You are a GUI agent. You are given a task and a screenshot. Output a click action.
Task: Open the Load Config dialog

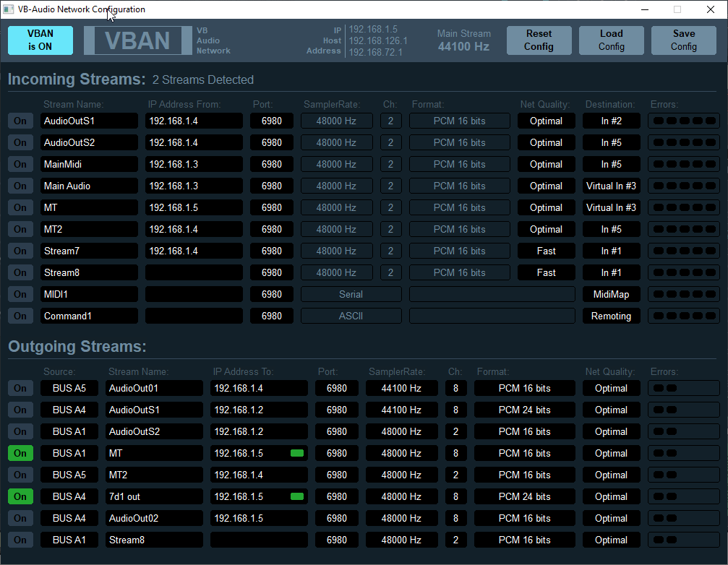(x=611, y=40)
